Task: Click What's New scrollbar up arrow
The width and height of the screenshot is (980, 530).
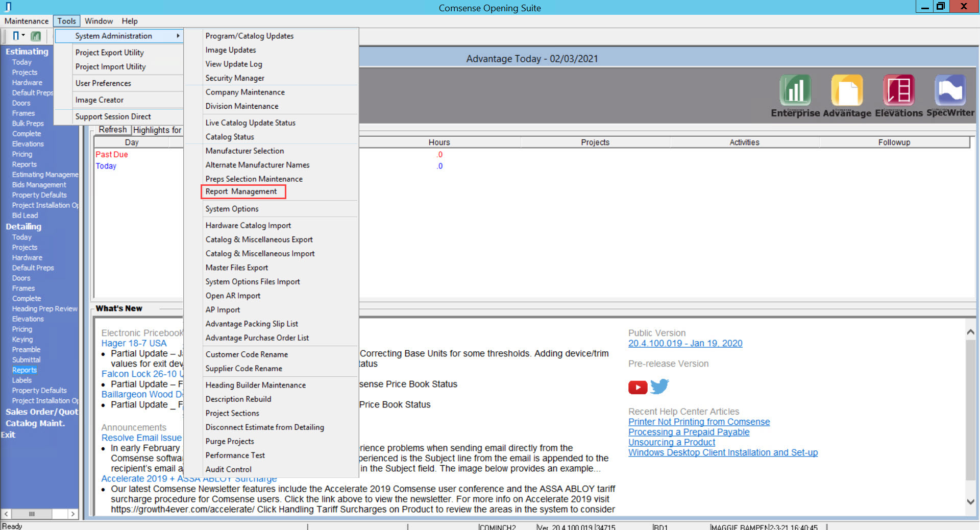Action: coord(970,332)
